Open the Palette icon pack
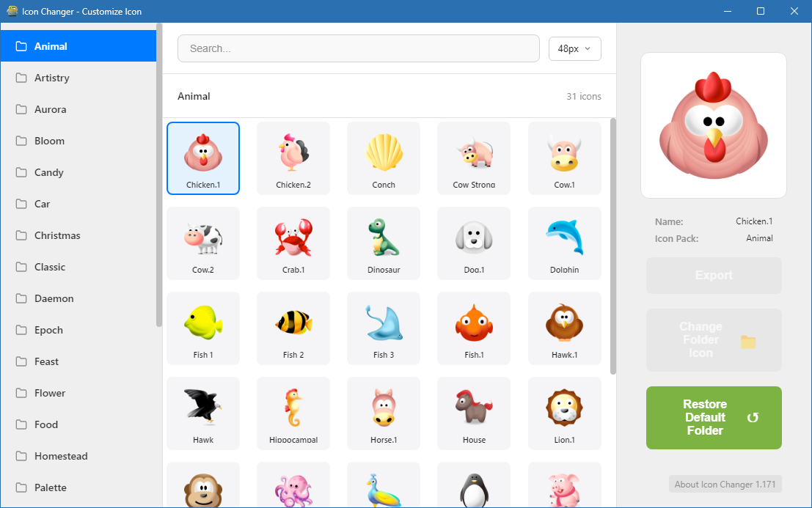This screenshot has height=508, width=812. [x=78, y=487]
